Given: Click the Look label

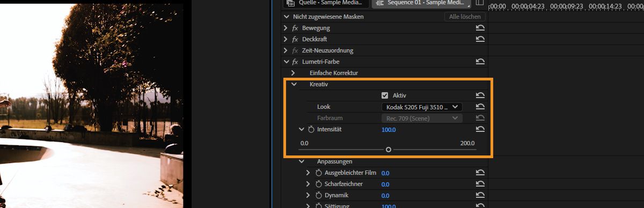Looking at the screenshot, I should pyautogui.click(x=324, y=107).
